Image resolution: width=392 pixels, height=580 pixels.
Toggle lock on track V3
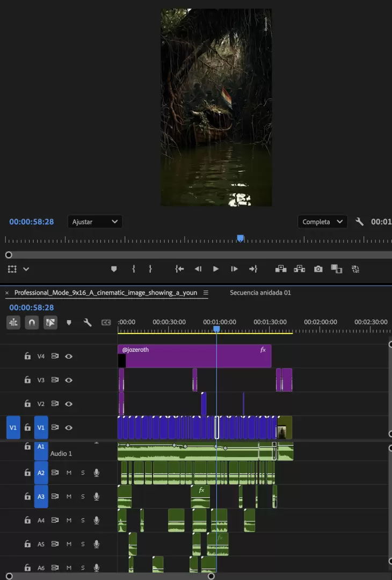click(x=27, y=380)
